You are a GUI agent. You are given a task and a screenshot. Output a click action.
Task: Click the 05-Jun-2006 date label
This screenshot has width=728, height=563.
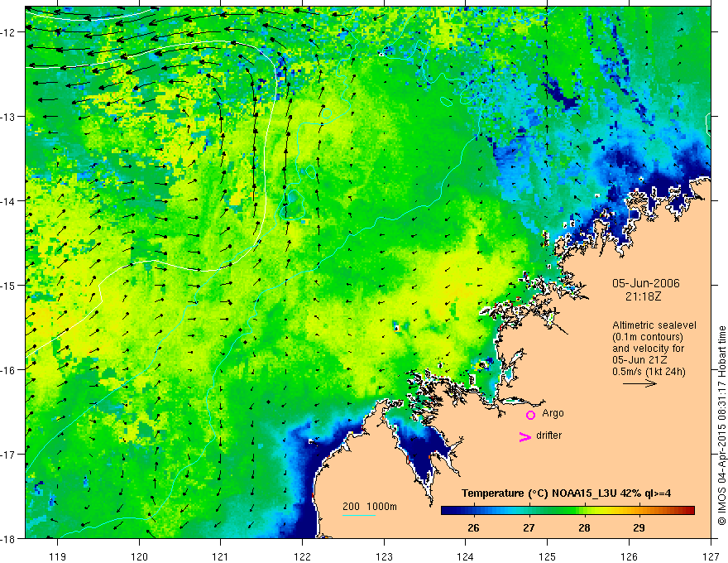(646, 283)
